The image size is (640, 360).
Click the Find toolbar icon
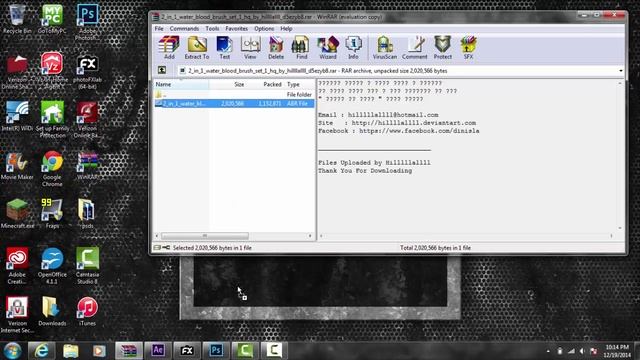click(301, 48)
